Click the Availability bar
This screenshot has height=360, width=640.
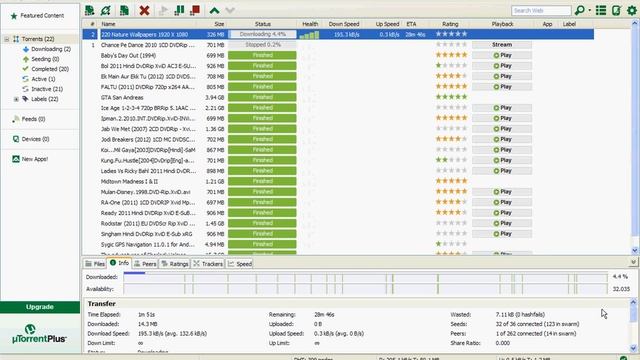point(365,289)
